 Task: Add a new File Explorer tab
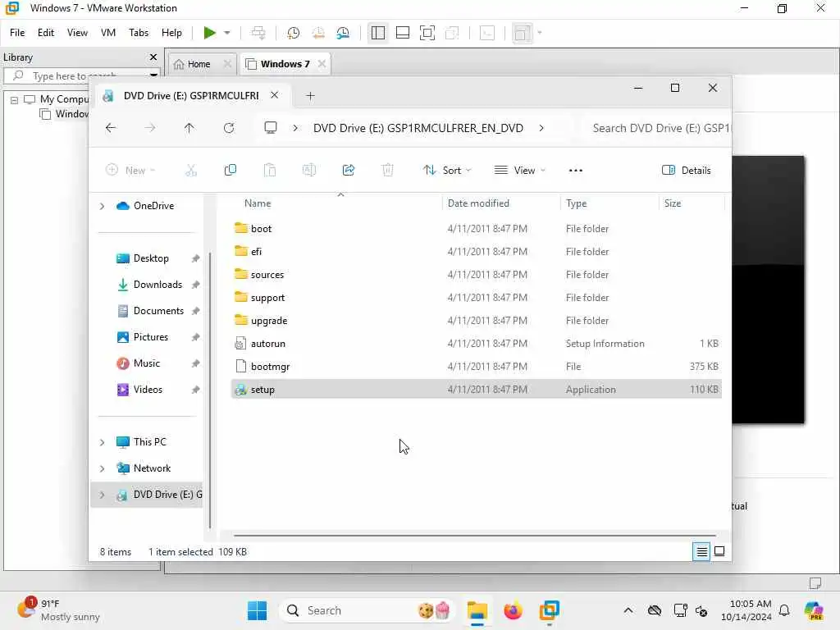click(x=310, y=96)
